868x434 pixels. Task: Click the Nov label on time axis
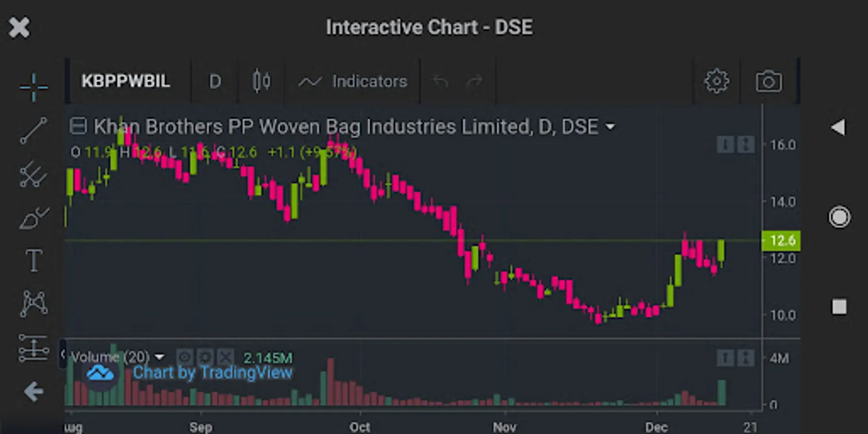[x=504, y=427]
